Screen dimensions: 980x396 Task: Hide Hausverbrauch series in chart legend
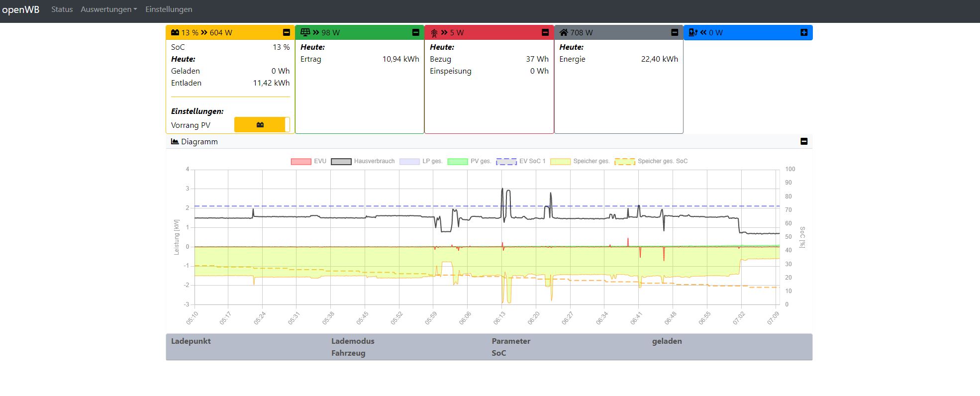tap(341, 161)
